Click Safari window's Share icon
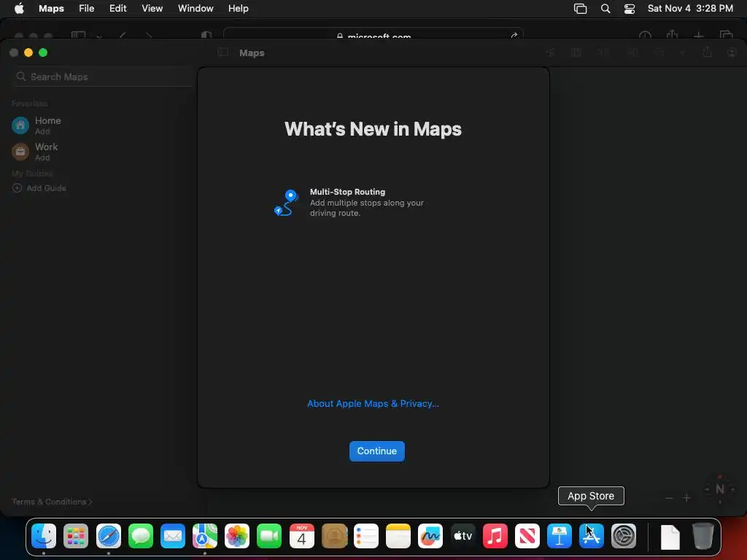The image size is (747, 560). 672,34
